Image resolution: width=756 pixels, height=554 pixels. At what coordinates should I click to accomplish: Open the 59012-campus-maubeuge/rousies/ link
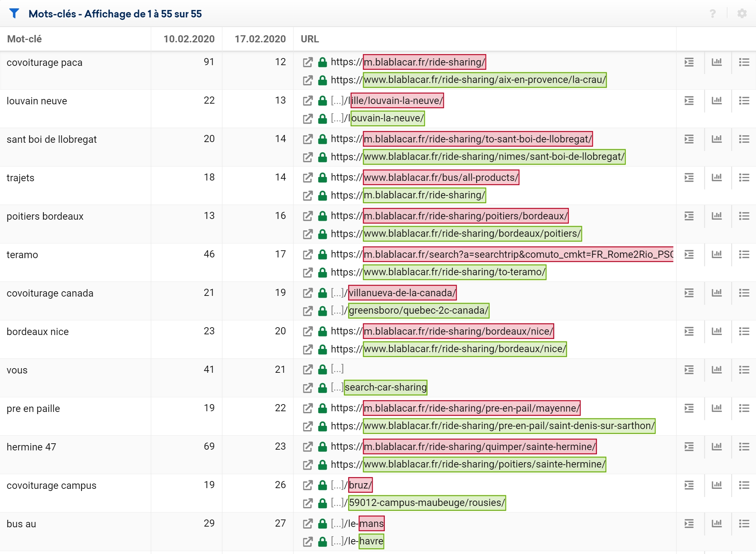point(427,503)
